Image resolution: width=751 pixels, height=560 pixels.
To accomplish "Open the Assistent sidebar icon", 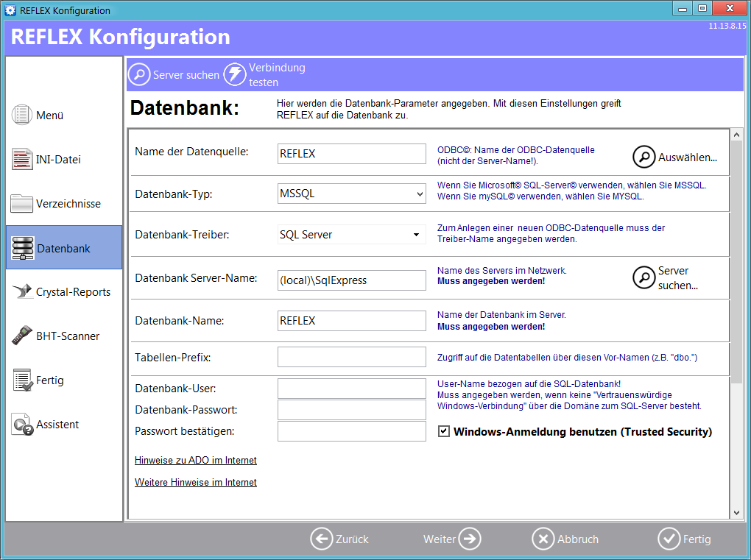I will [x=23, y=424].
